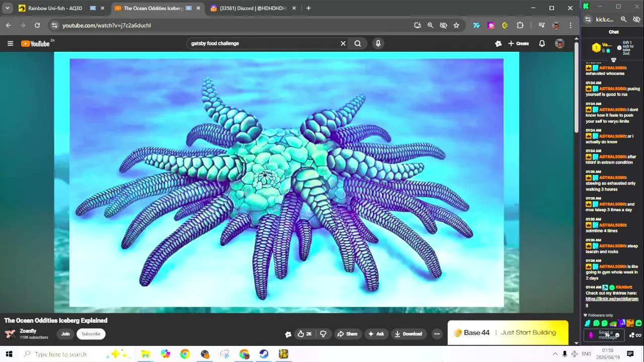Image resolution: width=644 pixels, height=362 pixels.
Task: Open the YouTube account avatar menu
Action: tap(559, 43)
